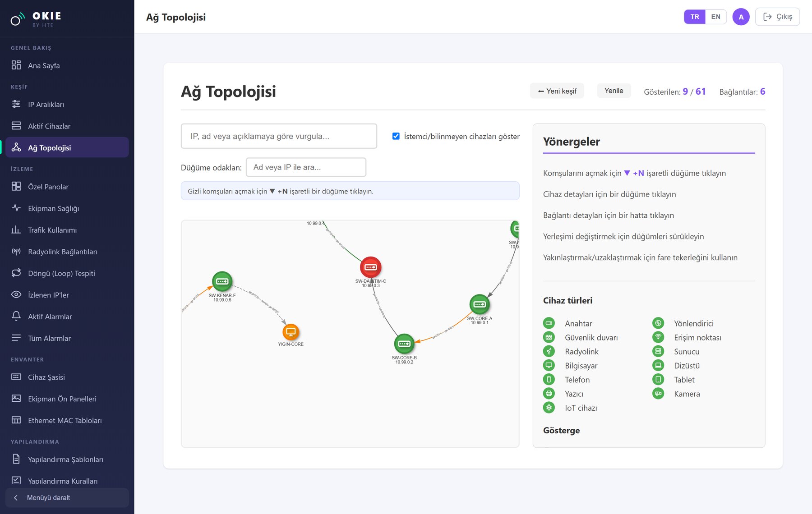
Task: Select the red SW-DAGITIM-C switch node
Action: pos(371,267)
